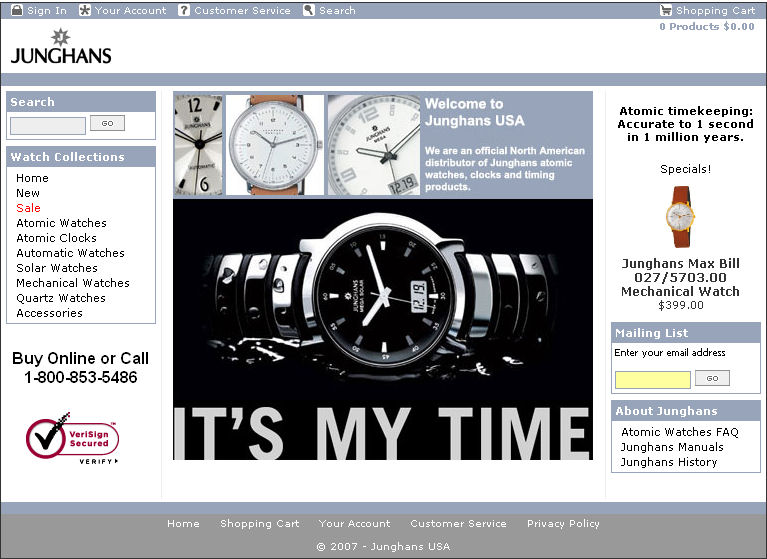
Task: Open Junghans History link
Action: click(x=669, y=462)
